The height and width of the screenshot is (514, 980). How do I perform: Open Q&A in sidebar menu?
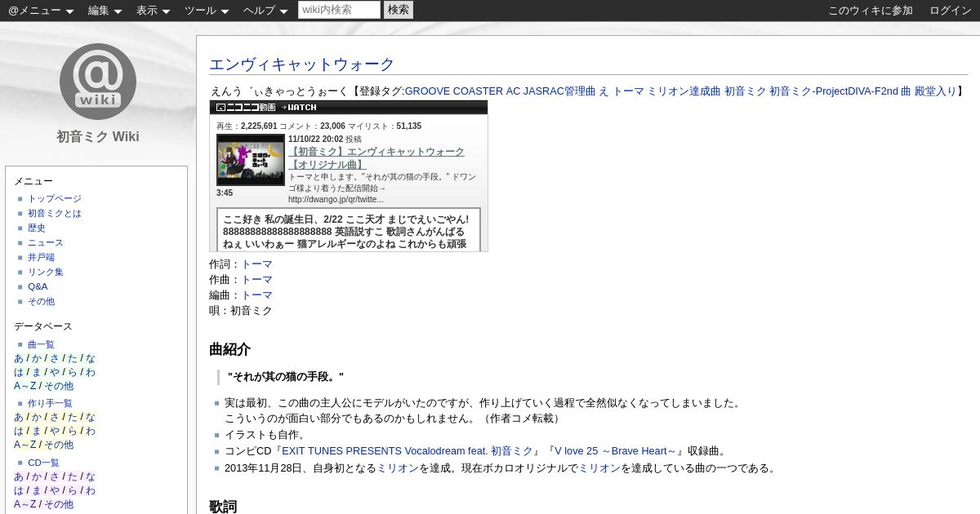[x=38, y=286]
